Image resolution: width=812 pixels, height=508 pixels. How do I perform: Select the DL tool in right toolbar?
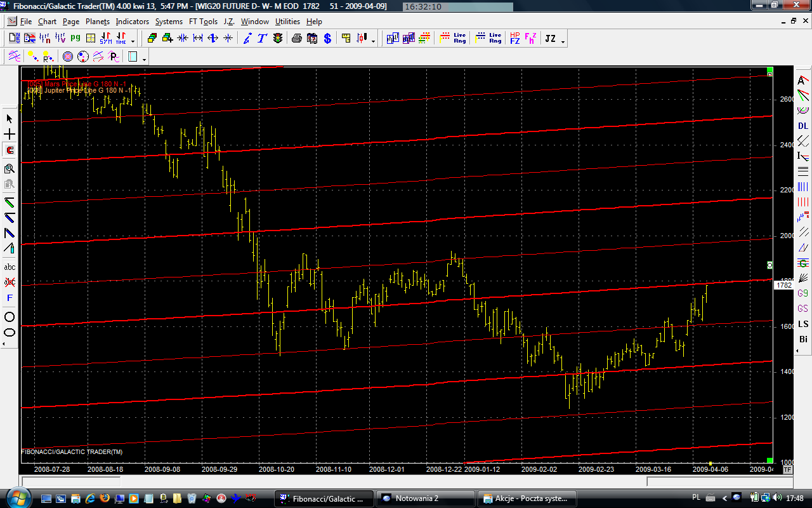point(803,126)
